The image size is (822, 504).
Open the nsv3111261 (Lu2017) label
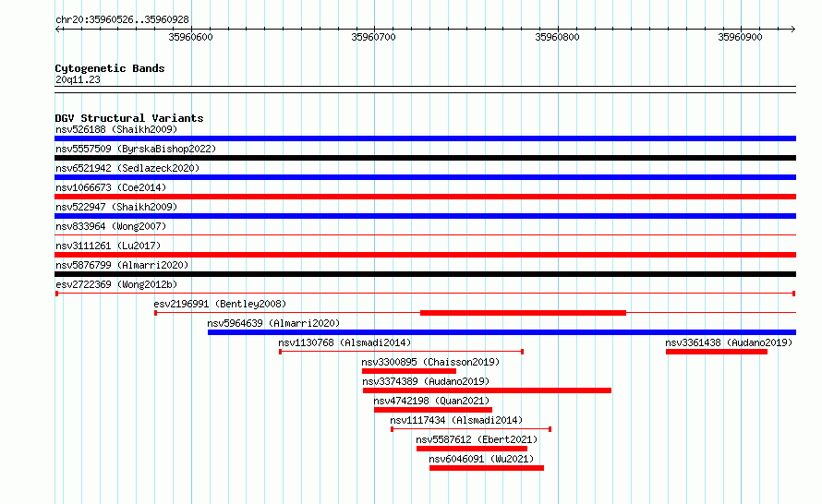[108, 246]
